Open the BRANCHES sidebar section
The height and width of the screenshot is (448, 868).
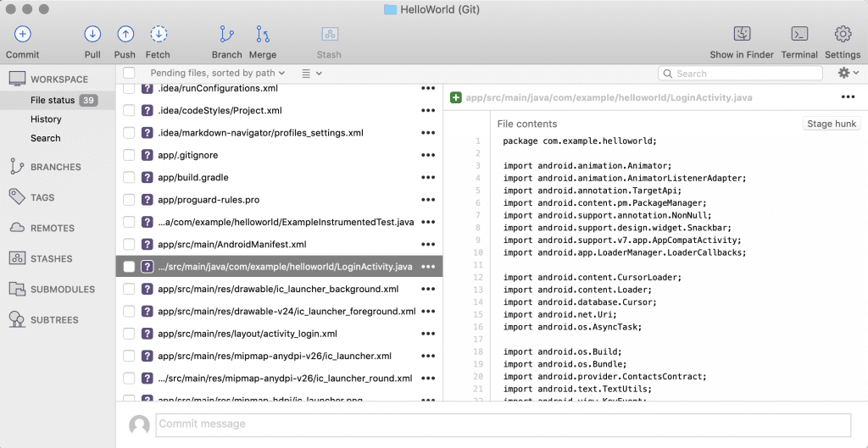tap(58, 167)
